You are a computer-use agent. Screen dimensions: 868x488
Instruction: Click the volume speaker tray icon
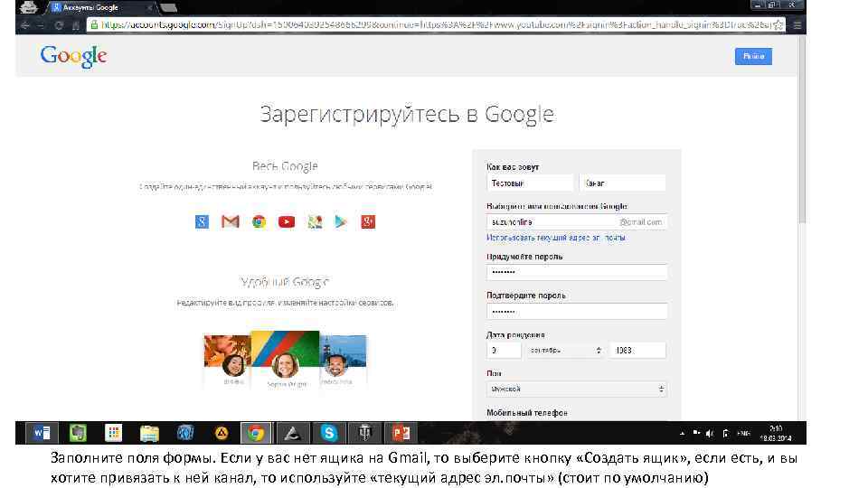pos(710,433)
